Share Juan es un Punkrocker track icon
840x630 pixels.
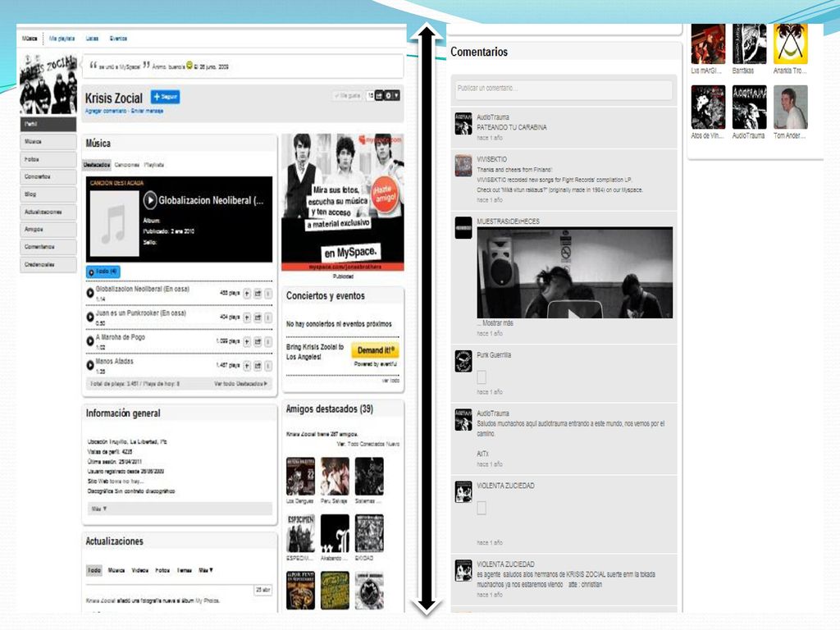point(258,317)
